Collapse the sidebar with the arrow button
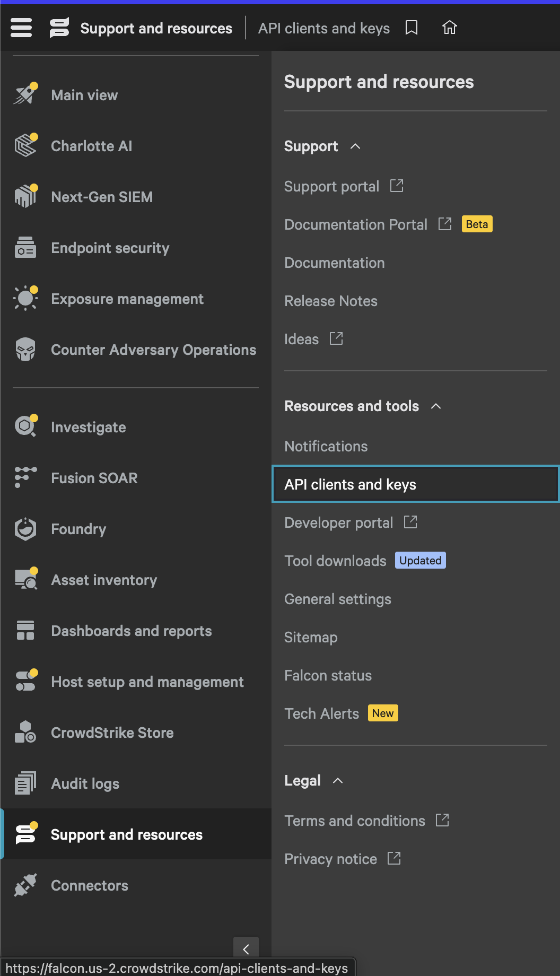560x976 pixels. coord(246,948)
